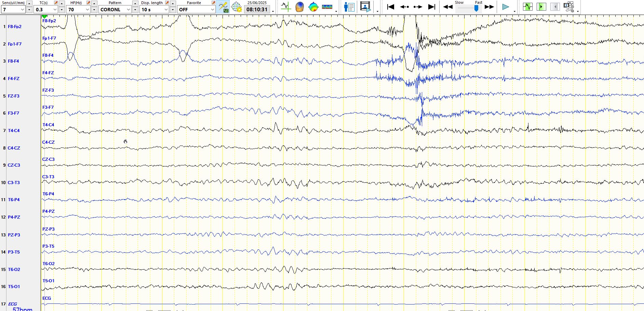Click the pencil edit icon beside Disp. length
Screen dimensions: 644x311
click(167, 3)
